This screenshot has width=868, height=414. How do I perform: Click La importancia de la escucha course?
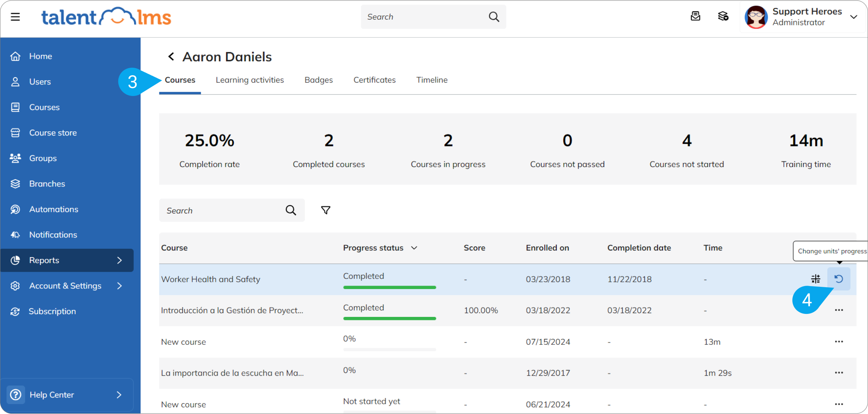pos(232,373)
